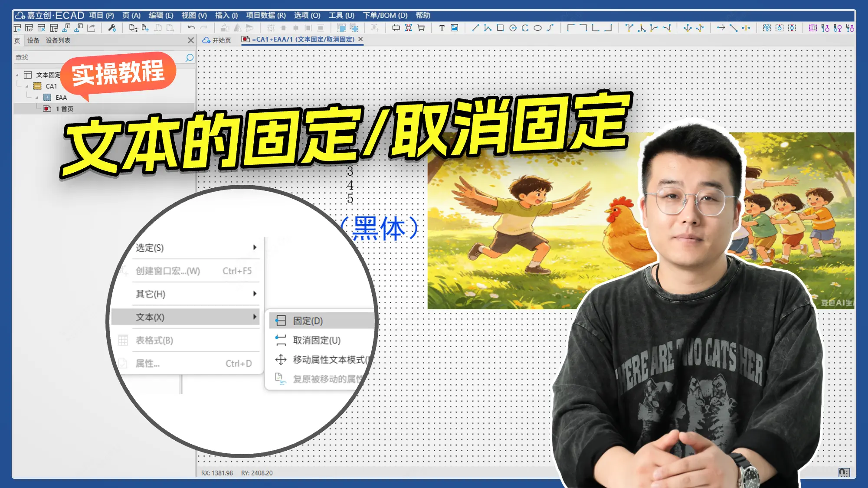Click the Undo arrow in toolbar
Viewport: 868px width, 488px height.
tap(191, 28)
